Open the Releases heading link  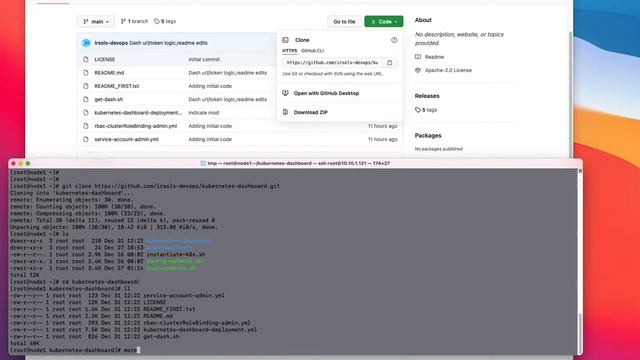(427, 96)
